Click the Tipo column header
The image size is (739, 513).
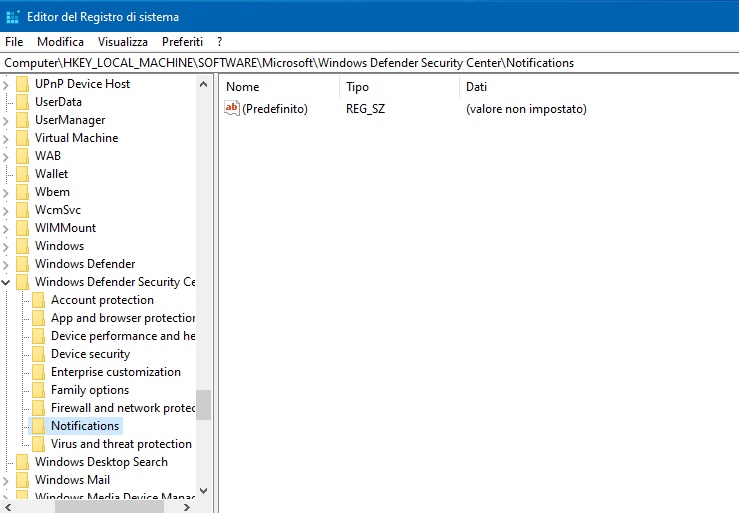coord(399,87)
